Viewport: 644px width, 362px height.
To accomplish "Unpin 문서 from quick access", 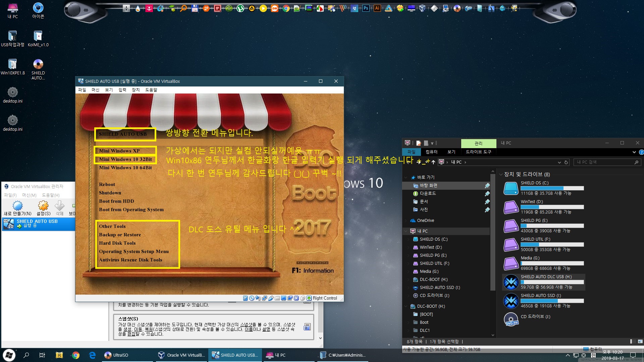I will click(x=487, y=201).
